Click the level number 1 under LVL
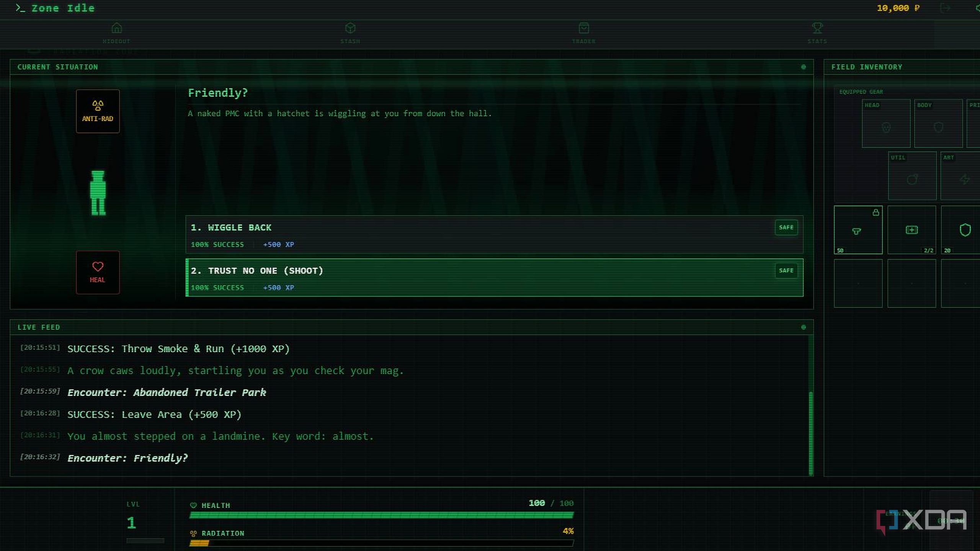 coord(131,523)
